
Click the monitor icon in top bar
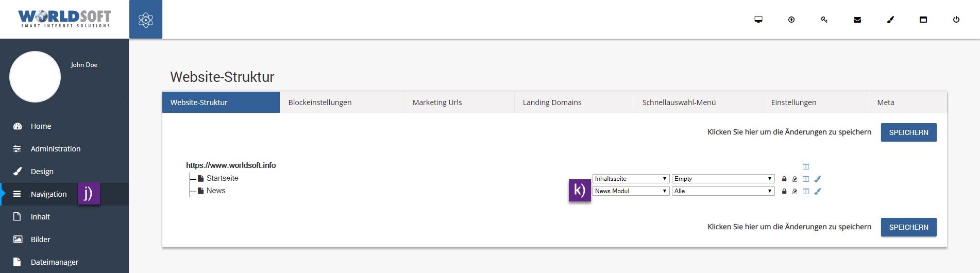[758, 20]
